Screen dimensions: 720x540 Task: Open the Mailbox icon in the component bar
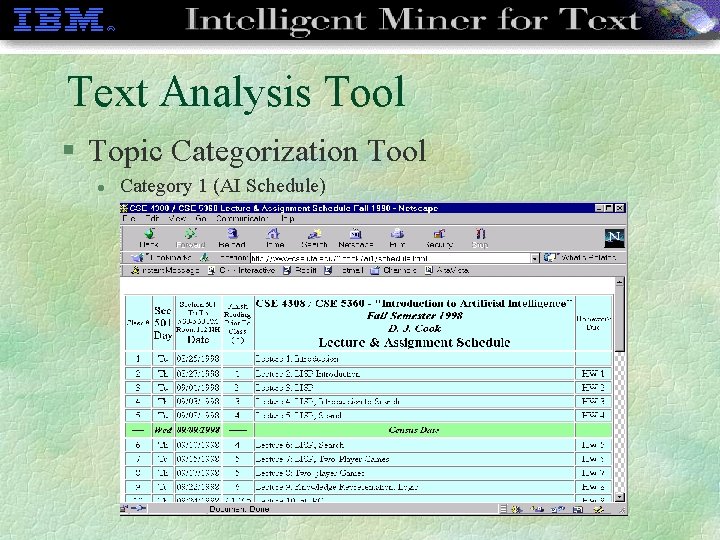(x=536, y=509)
